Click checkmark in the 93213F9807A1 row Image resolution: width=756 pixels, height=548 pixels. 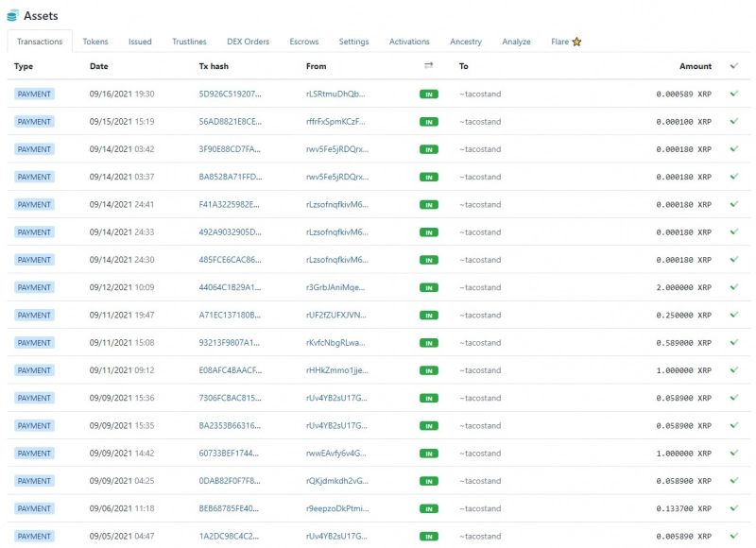[x=734, y=342]
